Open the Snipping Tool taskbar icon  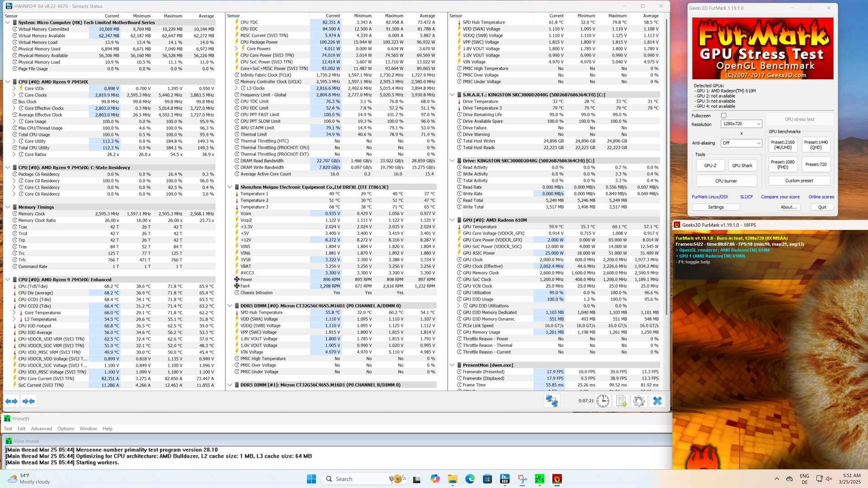click(522, 479)
